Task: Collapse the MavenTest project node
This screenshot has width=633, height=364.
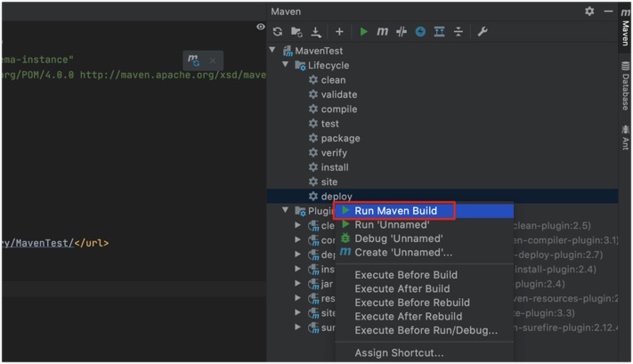Action: pos(272,50)
